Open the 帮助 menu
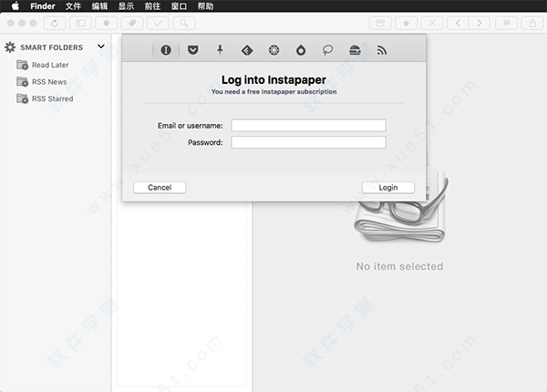The image size is (547, 392). tap(205, 6)
